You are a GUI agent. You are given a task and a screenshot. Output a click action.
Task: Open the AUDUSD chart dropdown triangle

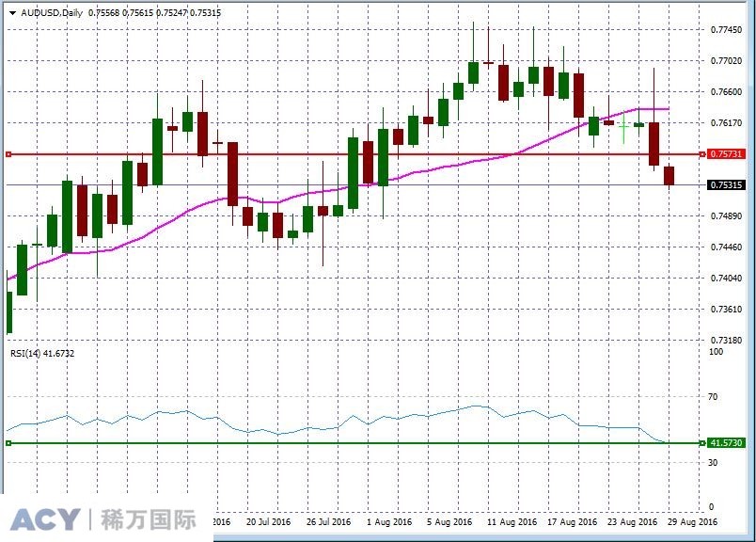coord(12,13)
